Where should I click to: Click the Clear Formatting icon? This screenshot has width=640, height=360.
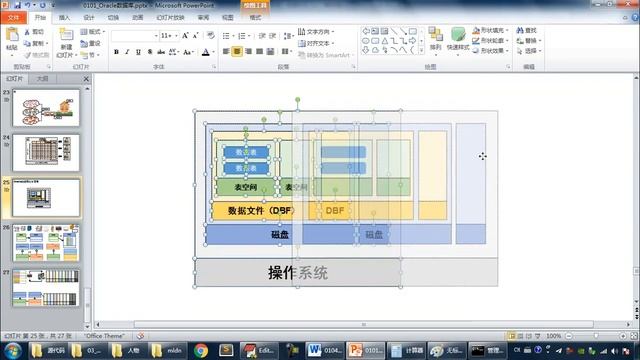211,36
